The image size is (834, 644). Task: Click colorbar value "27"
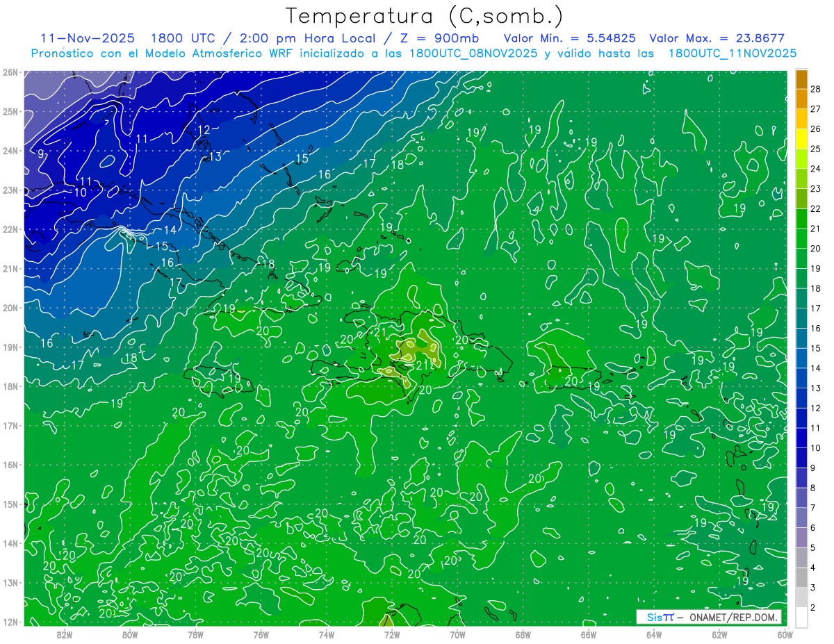coord(815,109)
